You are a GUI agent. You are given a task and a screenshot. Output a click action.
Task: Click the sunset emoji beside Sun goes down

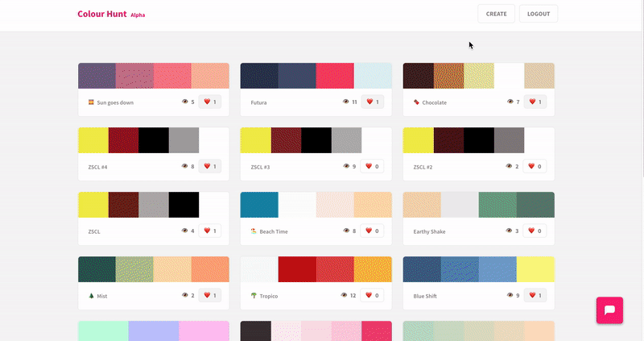(91, 102)
